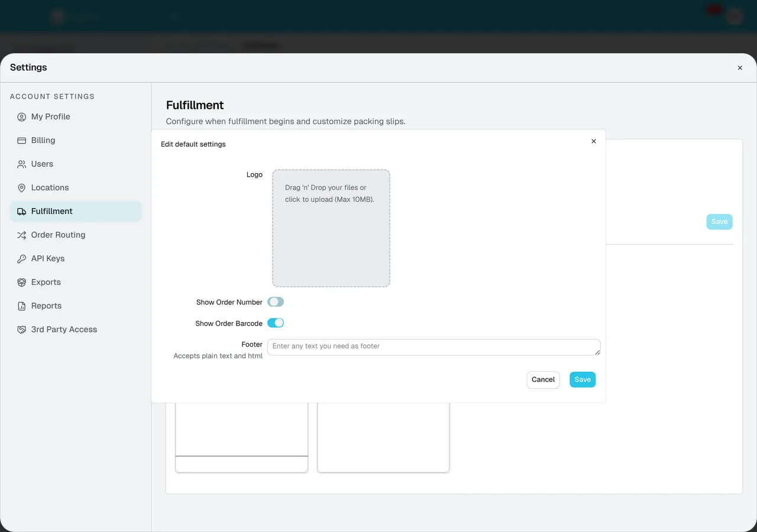The height and width of the screenshot is (532, 757).
Task: Save the default settings dialog
Action: coord(583,379)
